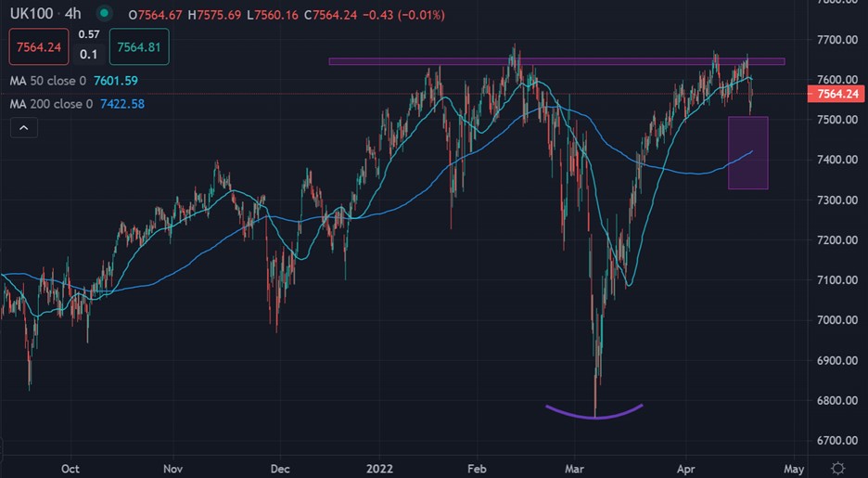
Task: Click the 7300.00 price axis label
Action: click(x=837, y=200)
